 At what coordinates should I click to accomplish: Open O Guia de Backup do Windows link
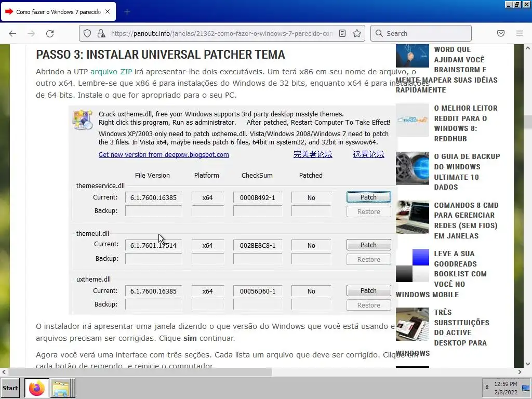[x=467, y=171]
